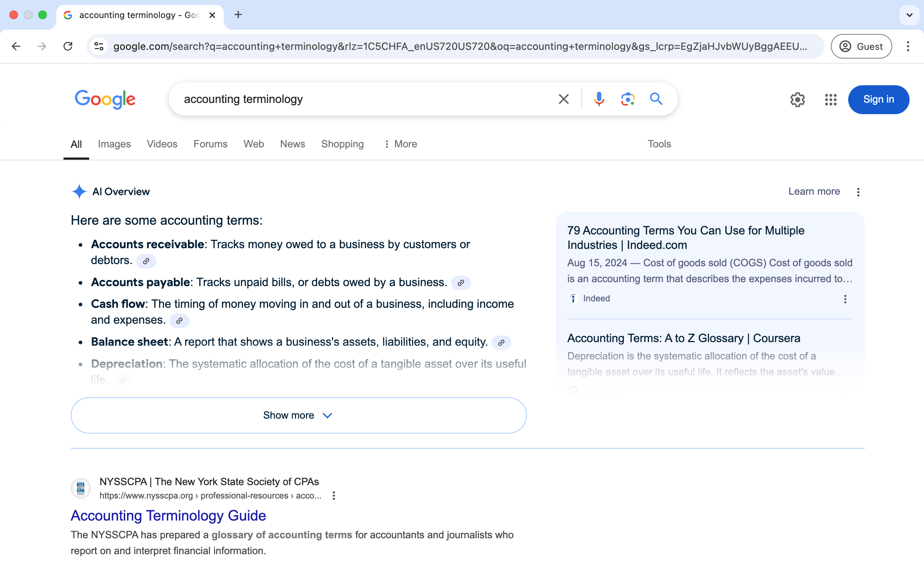Open site information icon in address bar
Viewport: 924px width, 578px height.
coord(99,46)
